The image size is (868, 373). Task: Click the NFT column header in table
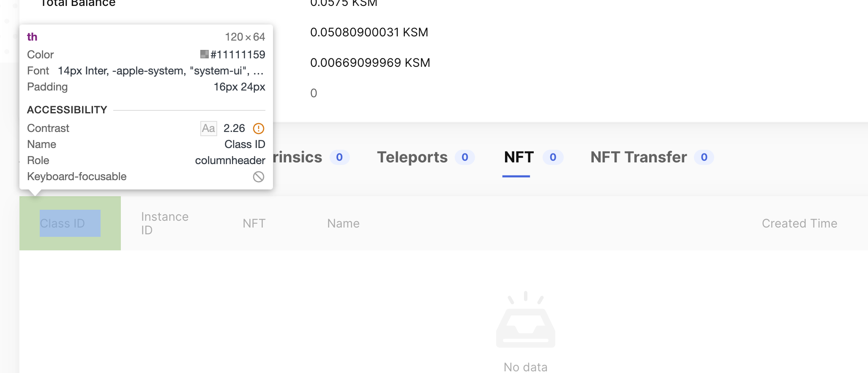tap(254, 223)
